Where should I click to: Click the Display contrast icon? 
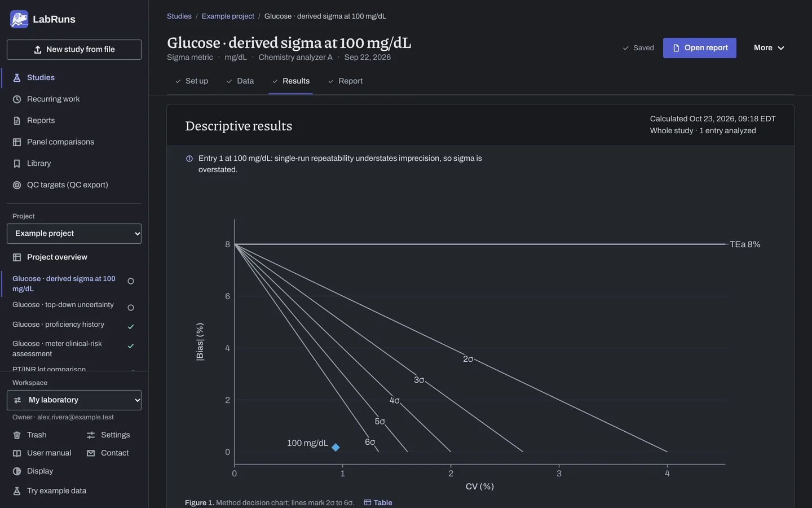click(17, 471)
